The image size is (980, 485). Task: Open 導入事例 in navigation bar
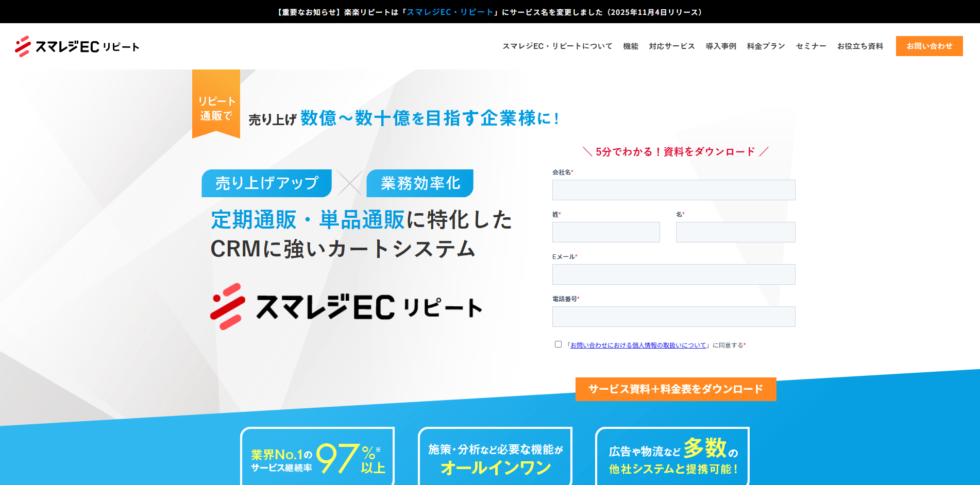(720, 46)
